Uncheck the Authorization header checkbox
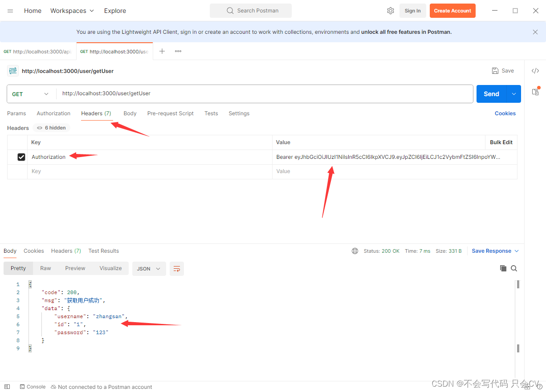The width and height of the screenshot is (546, 392). (x=21, y=157)
